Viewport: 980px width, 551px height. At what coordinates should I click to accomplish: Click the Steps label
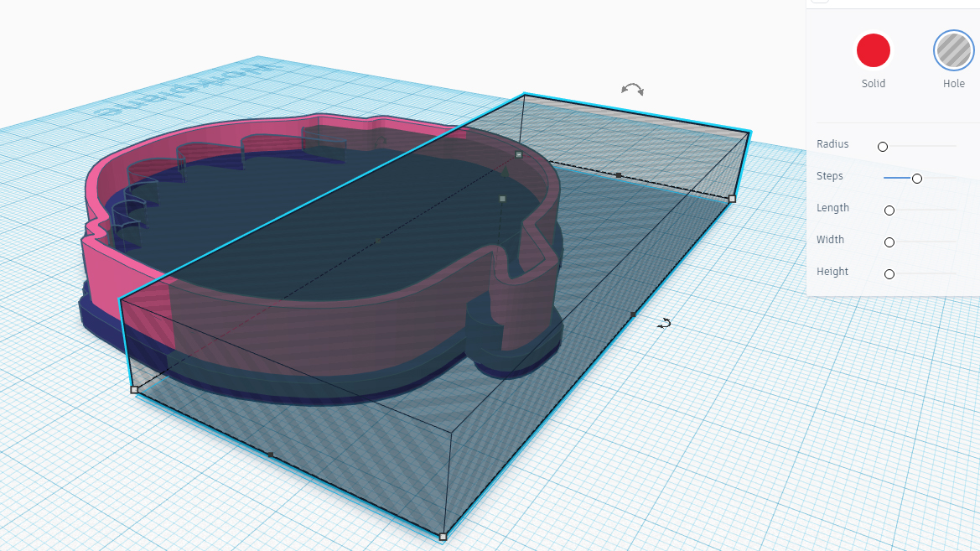(829, 176)
